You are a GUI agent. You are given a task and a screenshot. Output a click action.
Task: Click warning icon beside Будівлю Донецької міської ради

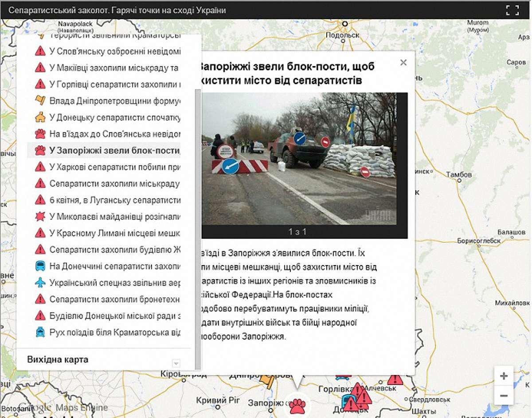click(x=40, y=316)
